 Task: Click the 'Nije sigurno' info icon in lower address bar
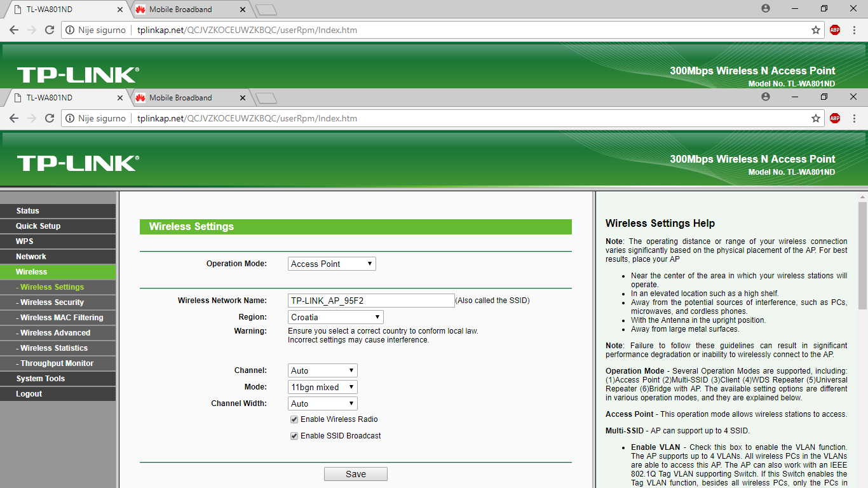coord(69,118)
